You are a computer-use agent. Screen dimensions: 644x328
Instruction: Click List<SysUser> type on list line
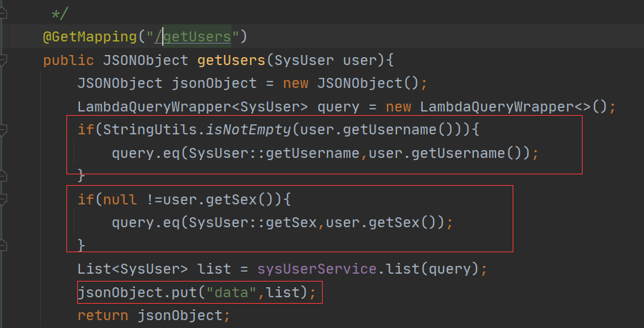(133, 269)
